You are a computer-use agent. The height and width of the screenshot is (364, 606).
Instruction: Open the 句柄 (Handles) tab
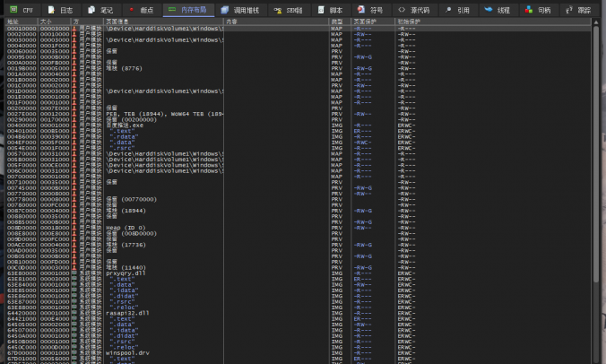coord(540,9)
